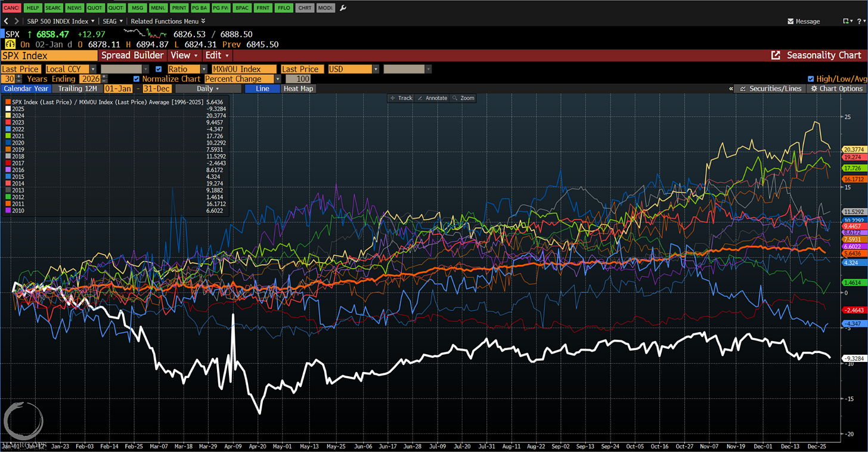Viewport: 868px width, 452px height.
Task: Open Chart Options gear icon
Action: [813, 89]
